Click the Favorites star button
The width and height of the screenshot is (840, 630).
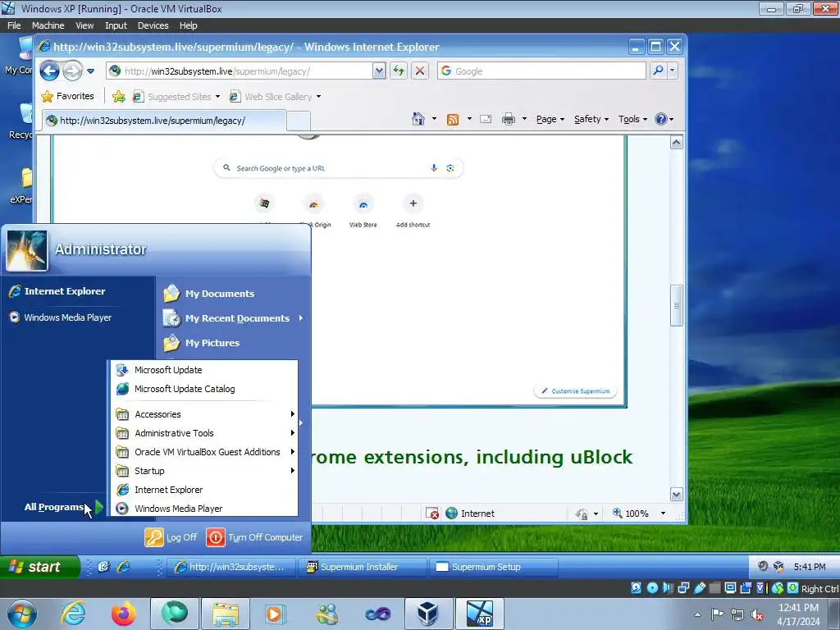pos(67,97)
